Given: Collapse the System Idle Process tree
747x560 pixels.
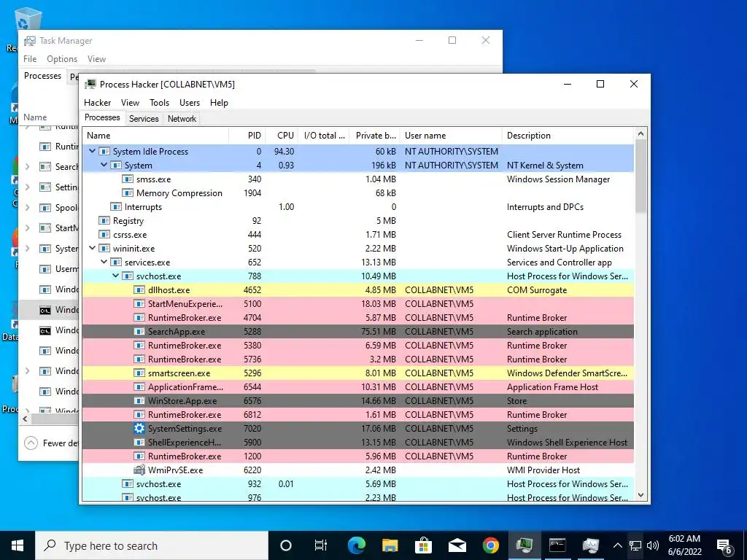Looking at the screenshot, I should point(93,152).
